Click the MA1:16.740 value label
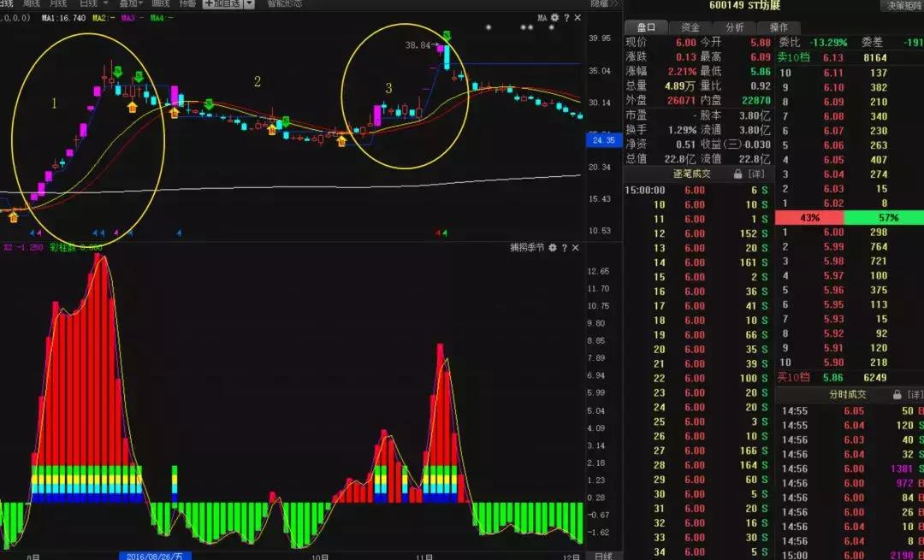This screenshot has height=560, width=924. click(x=63, y=18)
